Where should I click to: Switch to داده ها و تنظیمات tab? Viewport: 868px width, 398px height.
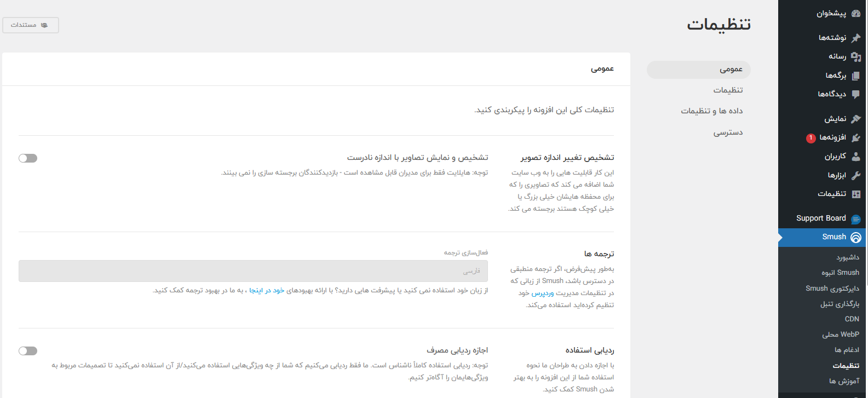pyautogui.click(x=712, y=111)
